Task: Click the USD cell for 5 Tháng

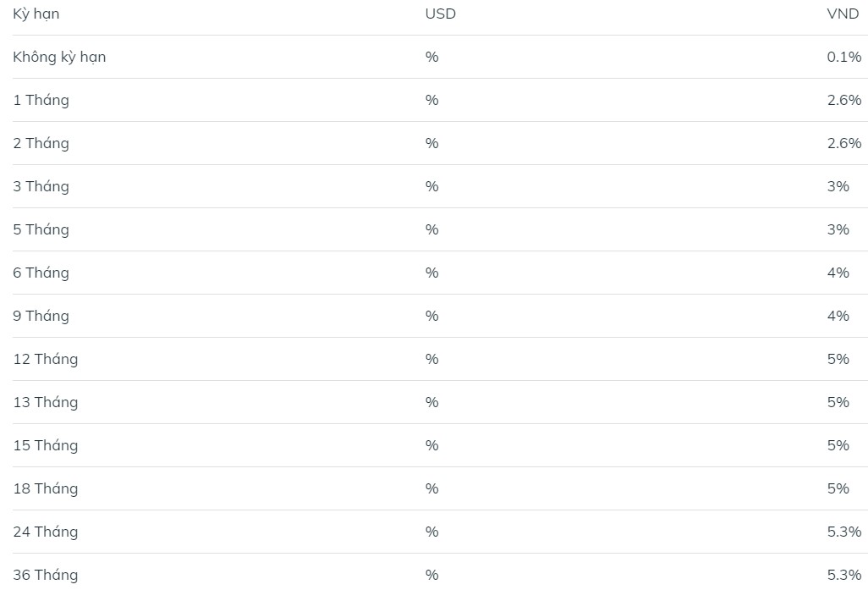Action: [x=432, y=230]
